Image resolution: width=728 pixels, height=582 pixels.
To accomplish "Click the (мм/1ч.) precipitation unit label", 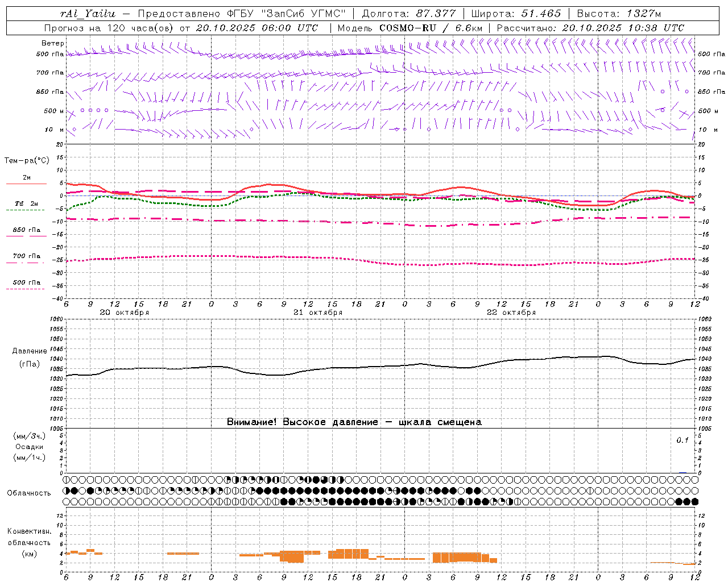I will click(30, 458).
